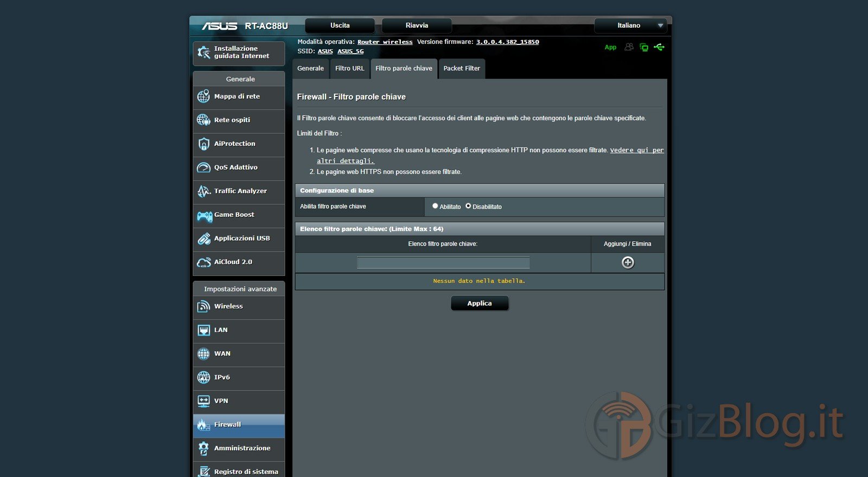This screenshot has height=477, width=868.
Task: Click 'Nessun dato nella tabella.' message
Action: [479, 281]
